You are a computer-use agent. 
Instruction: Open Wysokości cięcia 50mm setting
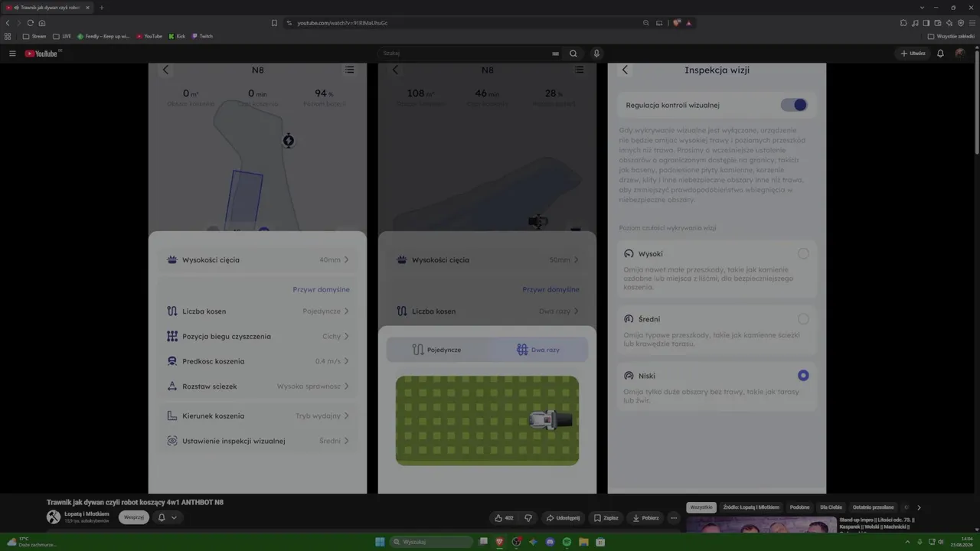(x=487, y=260)
